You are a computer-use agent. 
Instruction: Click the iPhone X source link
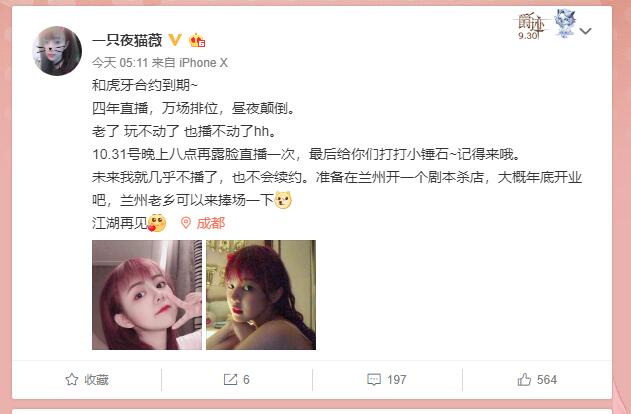203,63
